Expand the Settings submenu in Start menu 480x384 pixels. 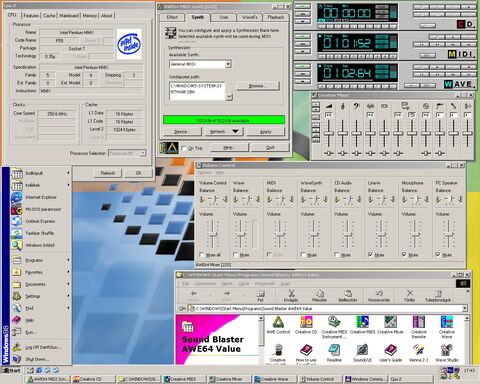[40, 296]
